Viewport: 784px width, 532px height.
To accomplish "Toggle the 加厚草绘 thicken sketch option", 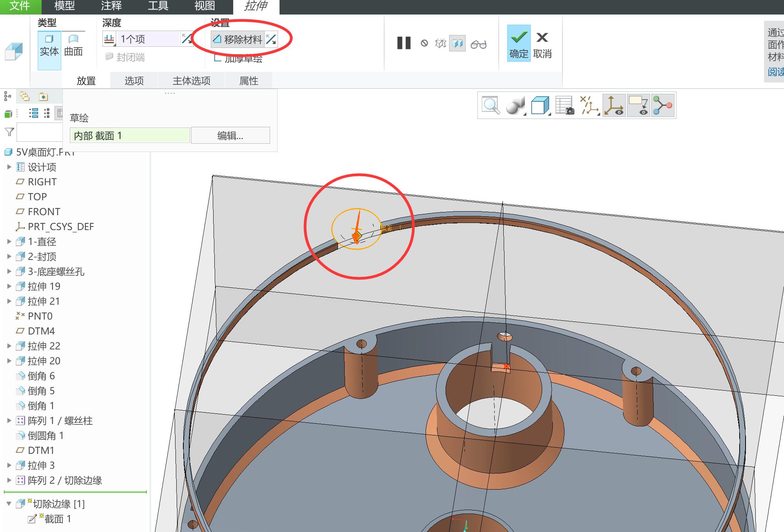I will (238, 59).
